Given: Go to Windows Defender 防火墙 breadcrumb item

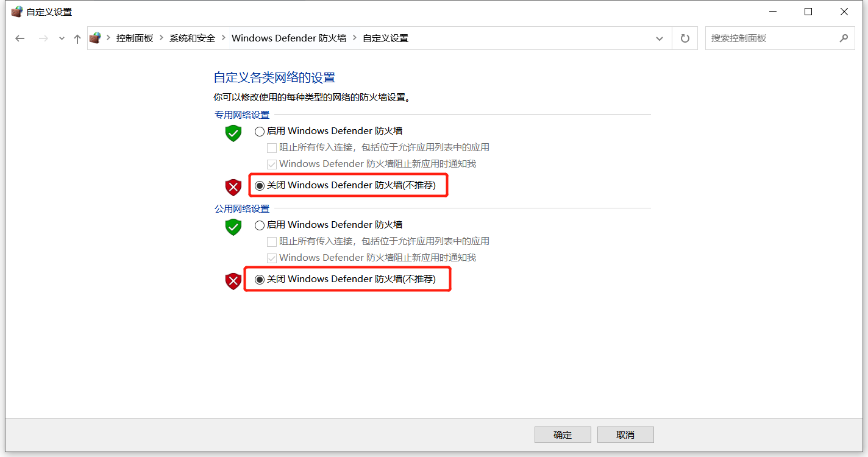Looking at the screenshot, I should point(289,38).
